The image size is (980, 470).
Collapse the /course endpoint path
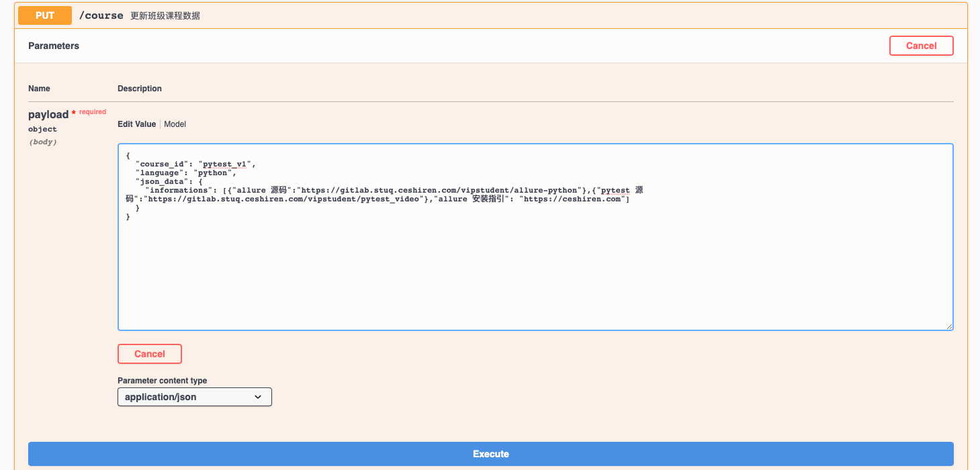(101, 15)
